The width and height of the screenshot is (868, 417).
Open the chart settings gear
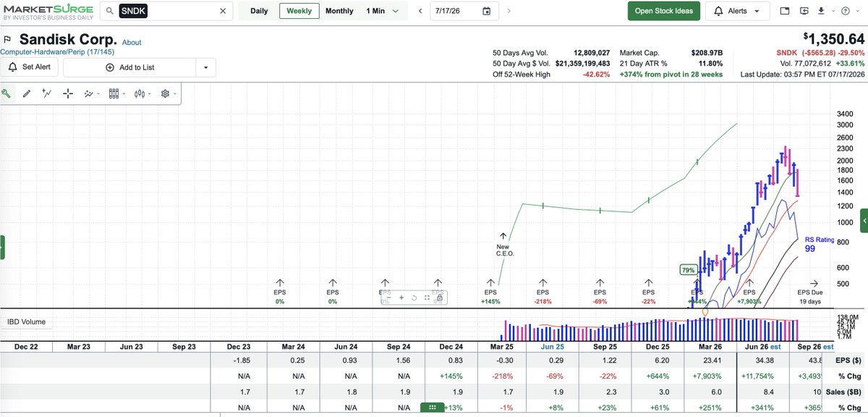(165, 93)
